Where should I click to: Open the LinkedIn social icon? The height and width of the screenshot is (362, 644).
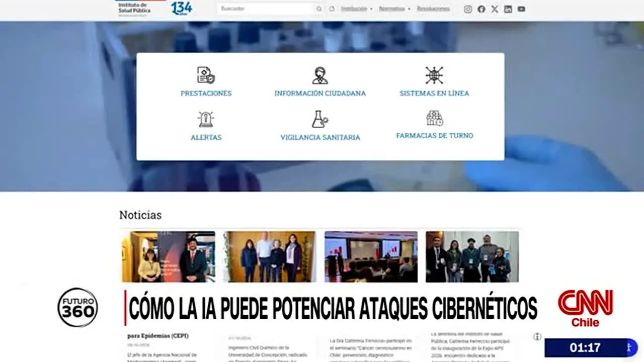[508, 9]
